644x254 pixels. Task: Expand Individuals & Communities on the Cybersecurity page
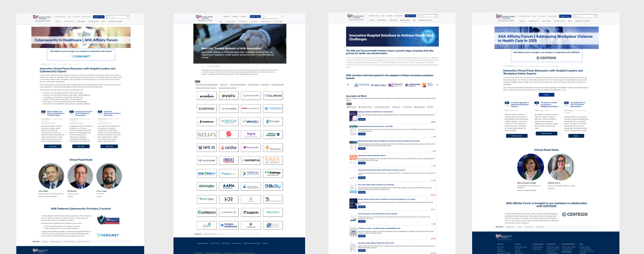(116, 21)
